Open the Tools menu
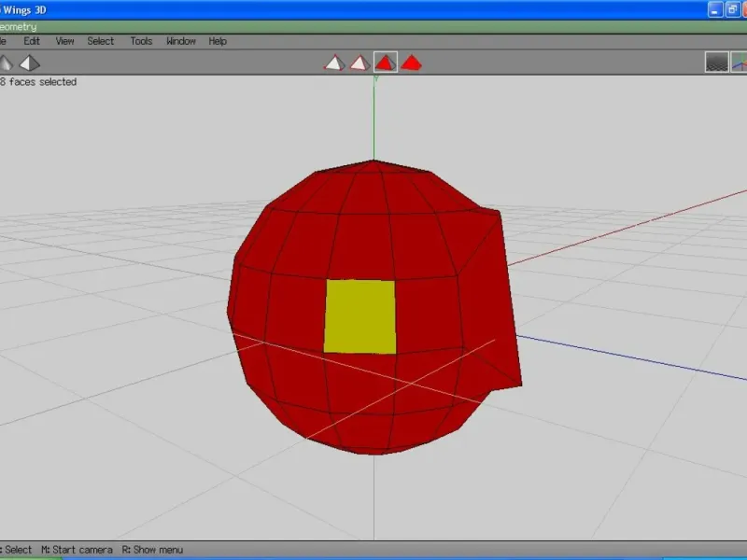 tap(141, 41)
